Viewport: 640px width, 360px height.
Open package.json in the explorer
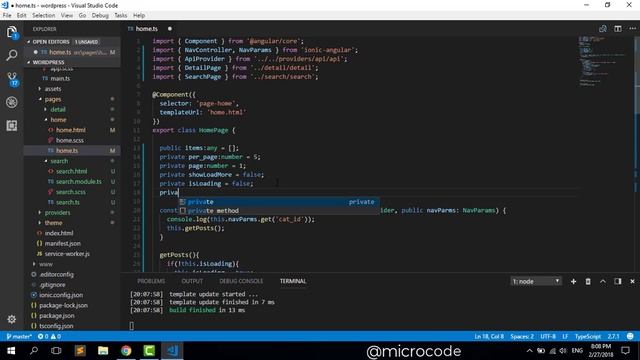(57, 316)
